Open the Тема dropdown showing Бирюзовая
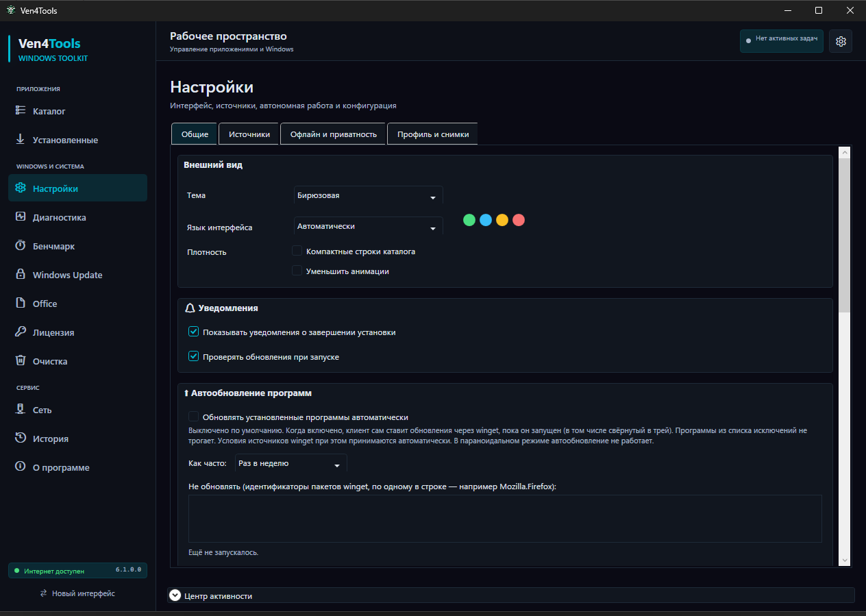Screen dimensions: 866x616 [x=369, y=195]
